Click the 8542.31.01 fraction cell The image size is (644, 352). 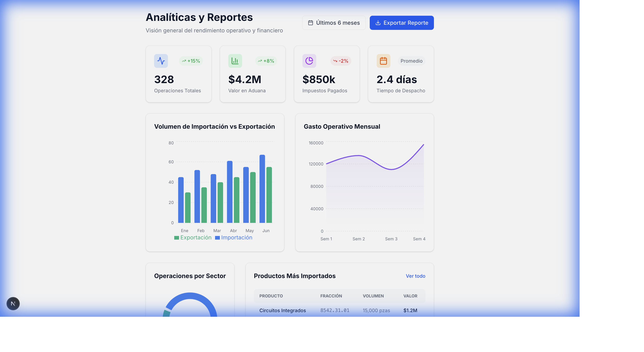click(335, 310)
